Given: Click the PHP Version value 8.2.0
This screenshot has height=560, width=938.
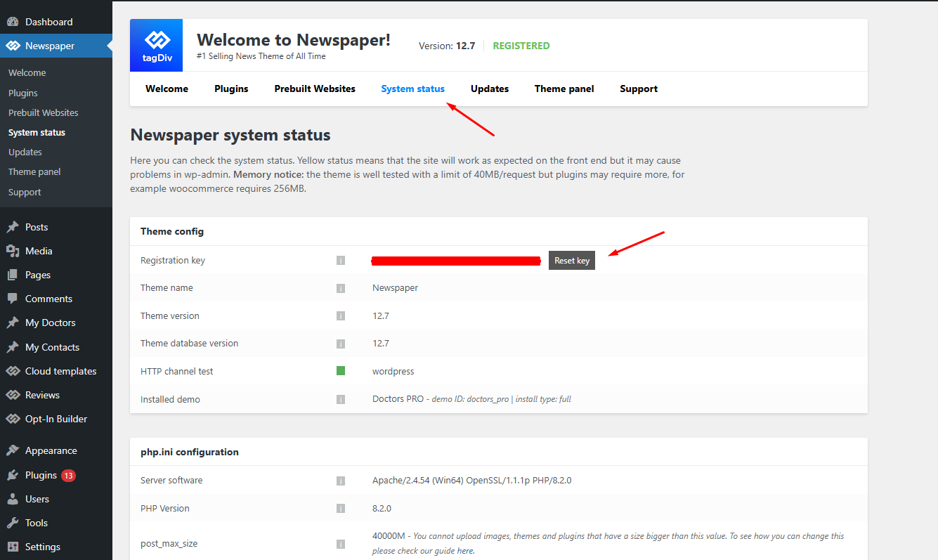Looking at the screenshot, I should click(x=382, y=508).
